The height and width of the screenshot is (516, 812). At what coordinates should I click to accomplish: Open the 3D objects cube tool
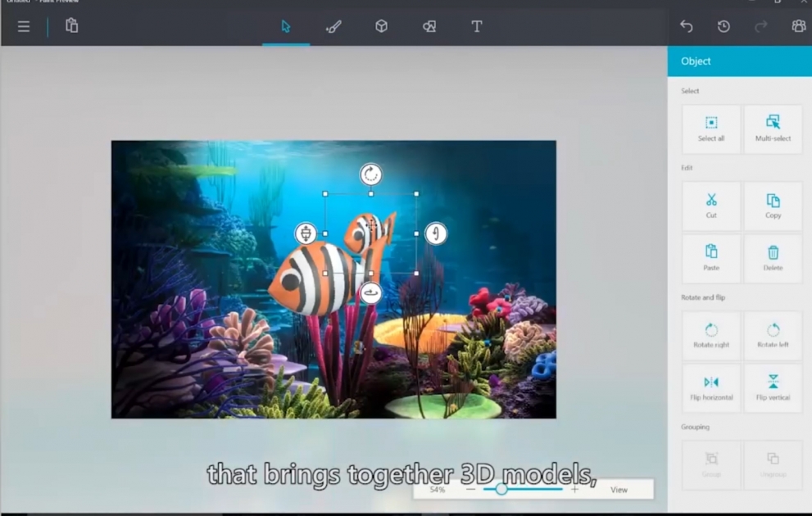[x=382, y=26]
